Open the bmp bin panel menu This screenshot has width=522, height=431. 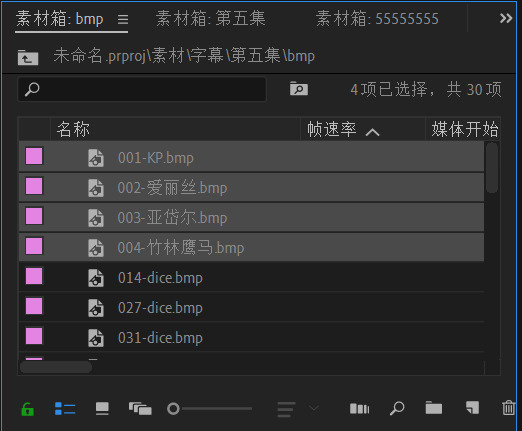click(123, 20)
